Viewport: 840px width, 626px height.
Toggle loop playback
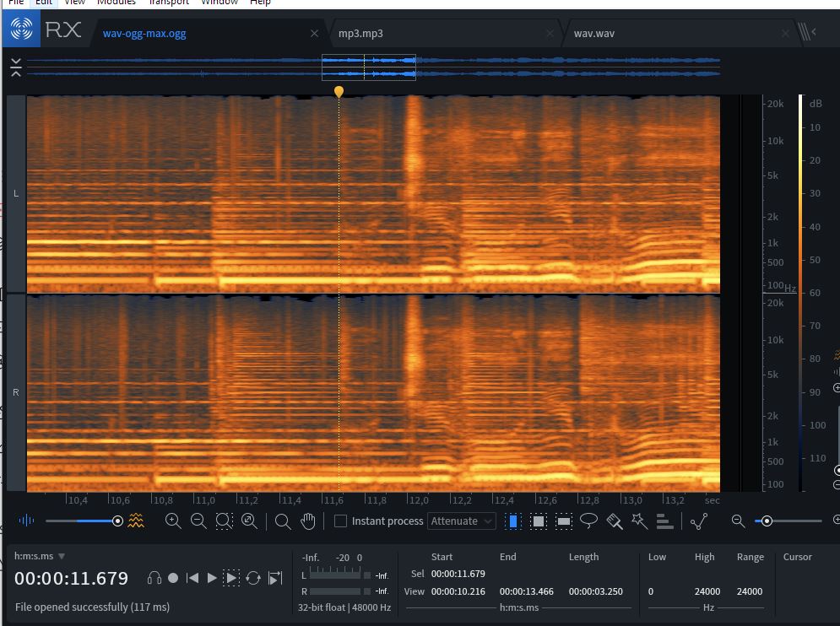point(253,578)
